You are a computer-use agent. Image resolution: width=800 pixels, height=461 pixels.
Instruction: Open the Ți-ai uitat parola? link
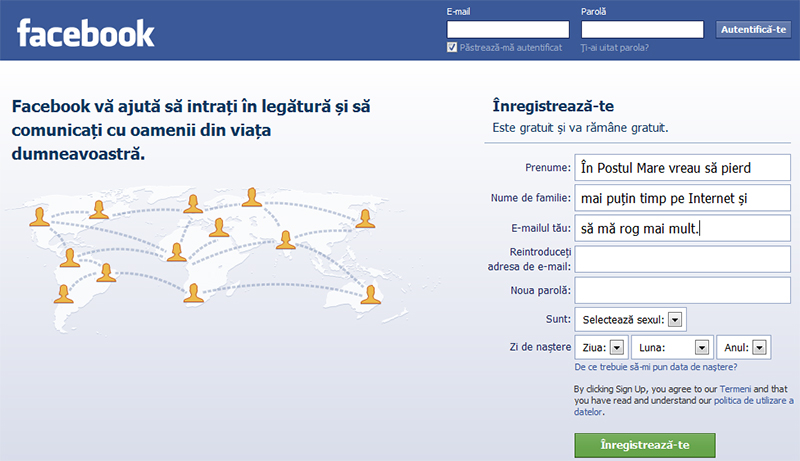click(615, 47)
